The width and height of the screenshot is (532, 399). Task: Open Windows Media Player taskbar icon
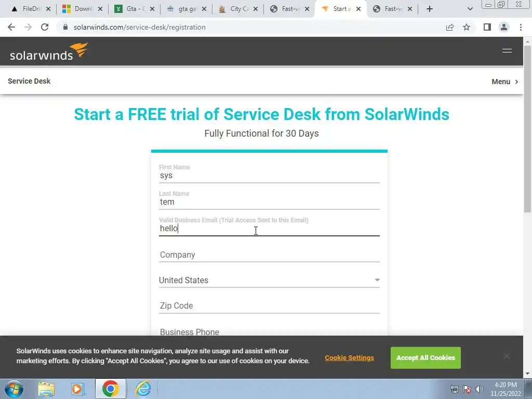click(78, 389)
